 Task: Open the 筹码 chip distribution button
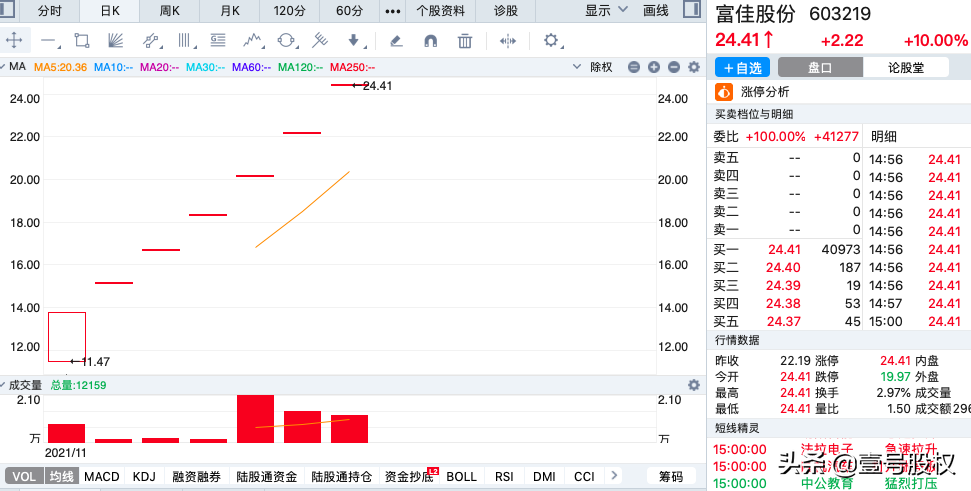[x=671, y=476]
